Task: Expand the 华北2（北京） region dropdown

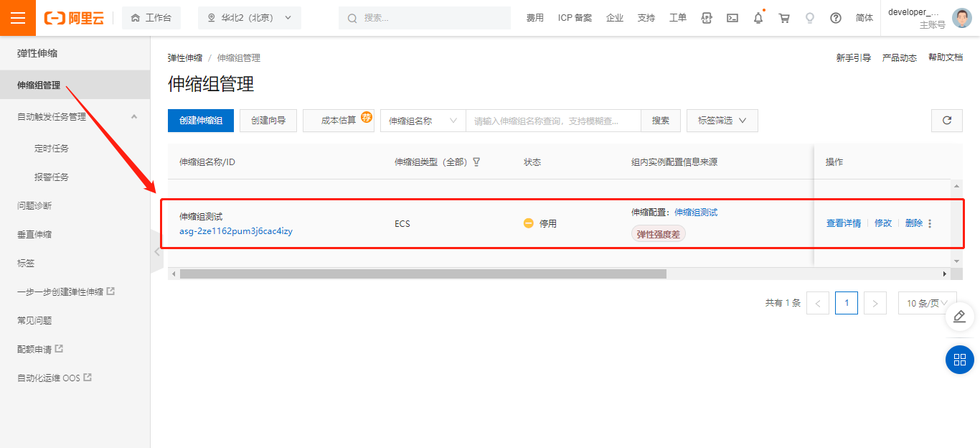Action: 250,18
